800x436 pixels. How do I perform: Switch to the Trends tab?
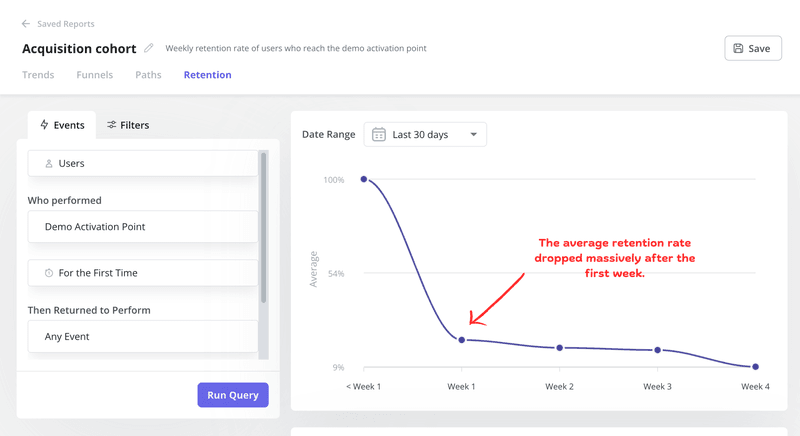pyautogui.click(x=38, y=75)
